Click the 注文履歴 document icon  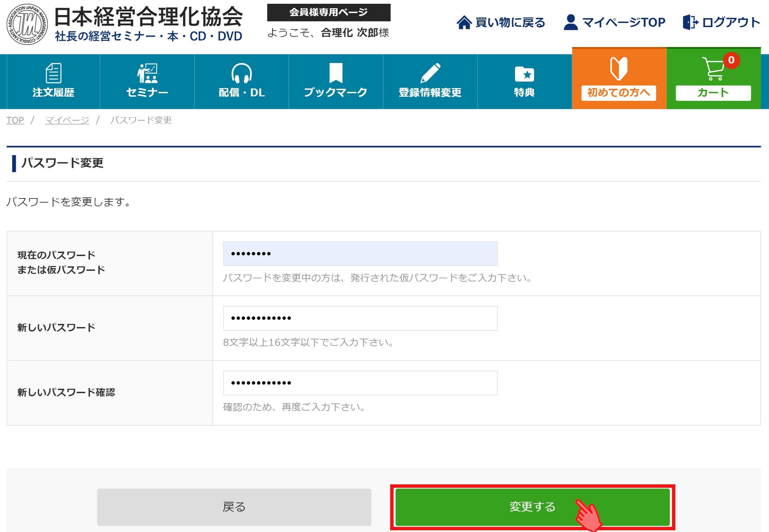53,73
